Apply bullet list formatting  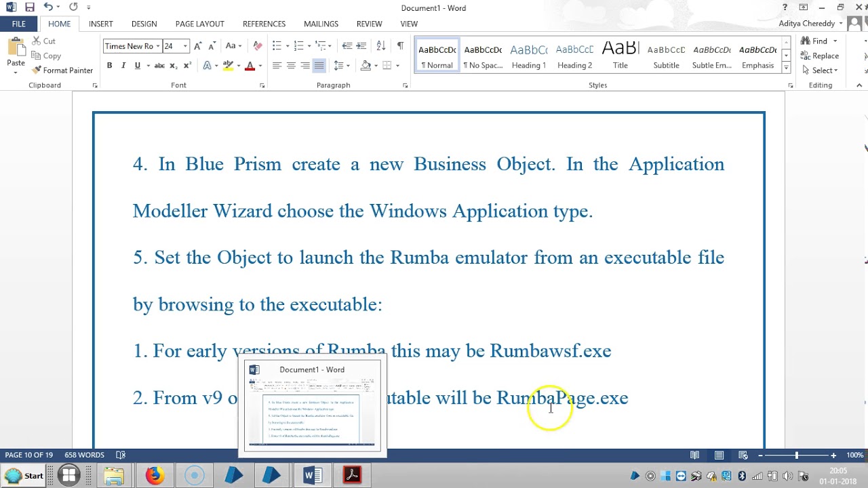click(277, 46)
